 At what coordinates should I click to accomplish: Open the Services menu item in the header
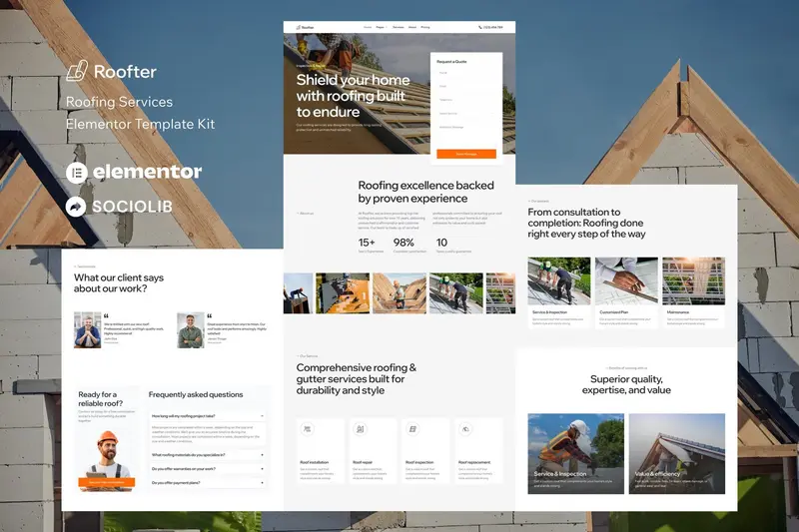point(398,27)
